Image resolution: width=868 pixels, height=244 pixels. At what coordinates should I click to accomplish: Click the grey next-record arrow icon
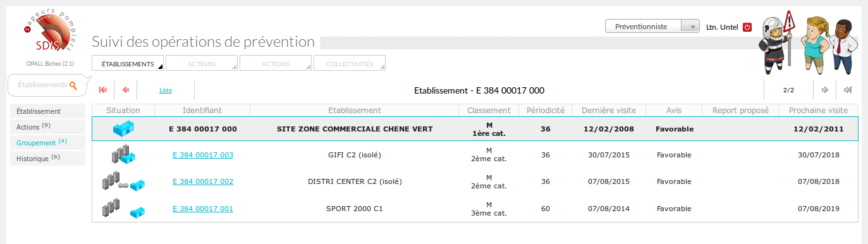point(825,90)
